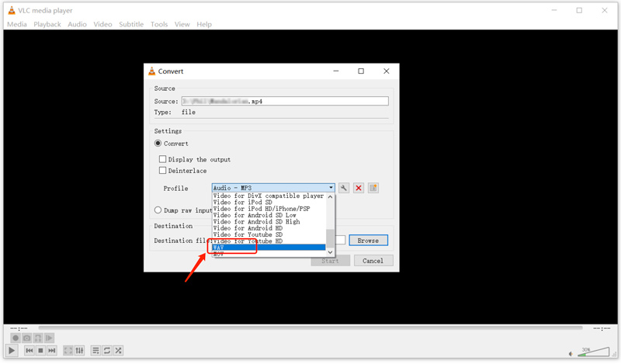Click Cancel in Convert dialog
The image size is (621, 364).
point(373,261)
